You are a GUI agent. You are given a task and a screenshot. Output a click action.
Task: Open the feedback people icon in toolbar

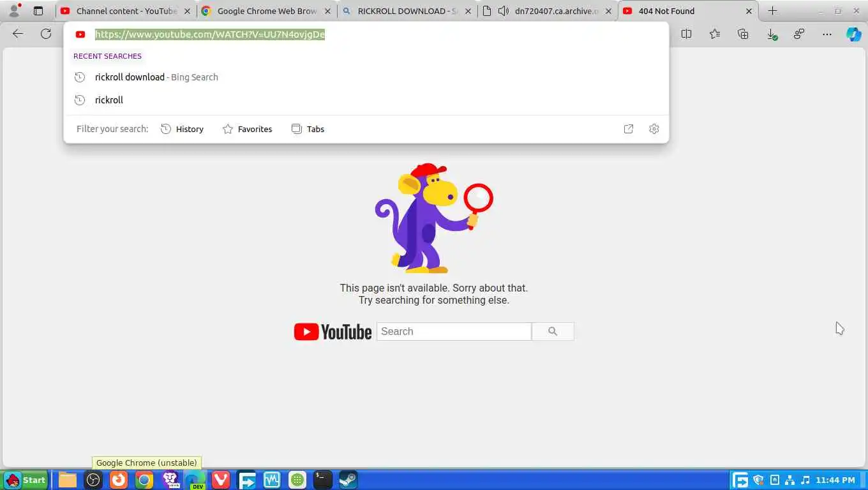pos(799,34)
